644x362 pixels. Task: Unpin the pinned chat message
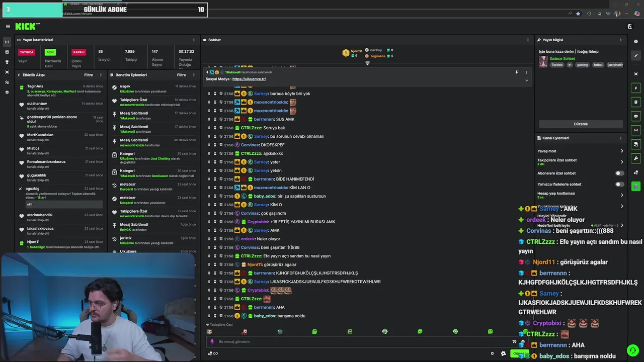516,72
